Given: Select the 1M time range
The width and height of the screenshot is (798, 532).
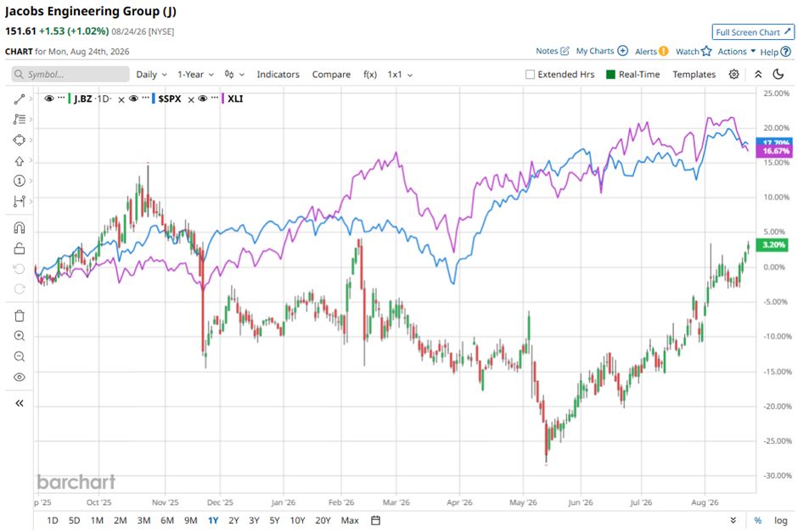Looking at the screenshot, I should pyautogui.click(x=97, y=520).
